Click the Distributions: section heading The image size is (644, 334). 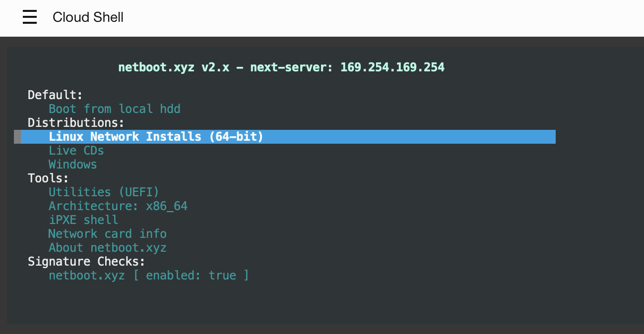pyautogui.click(x=76, y=123)
